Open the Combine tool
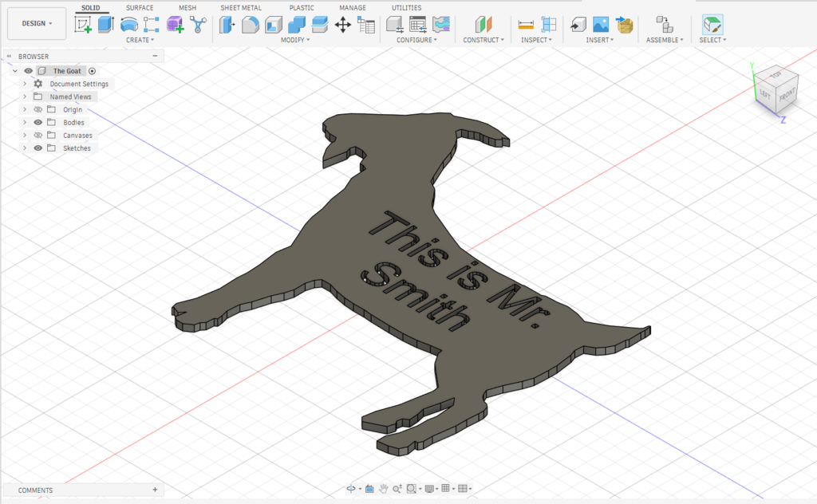 point(297,25)
